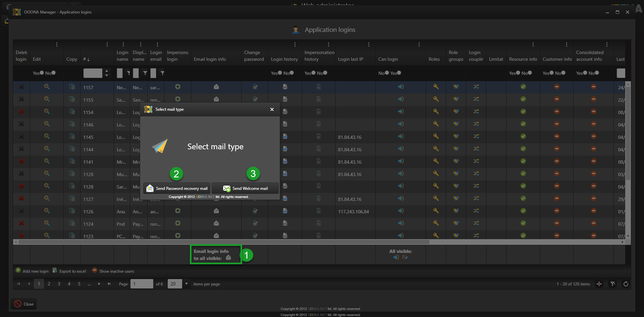Select Yes radio under Edit column filter
Viewport: 644px width, 317px height.
click(x=42, y=73)
